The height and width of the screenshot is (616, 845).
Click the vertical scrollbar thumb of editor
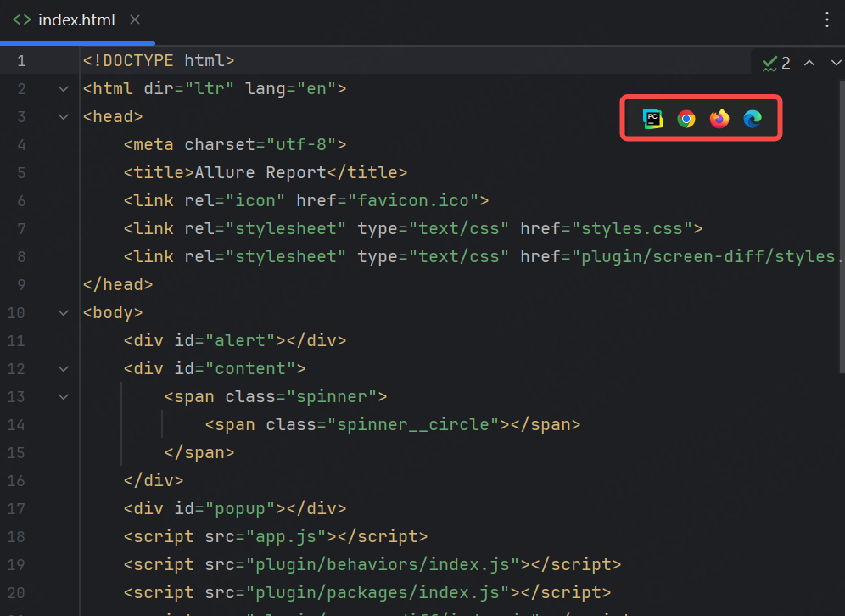click(x=842, y=227)
